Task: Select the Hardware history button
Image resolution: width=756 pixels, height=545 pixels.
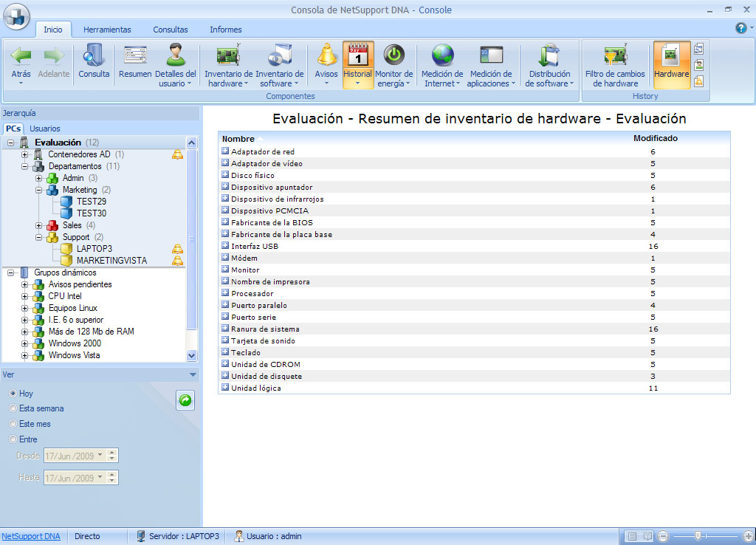Action: point(672,65)
